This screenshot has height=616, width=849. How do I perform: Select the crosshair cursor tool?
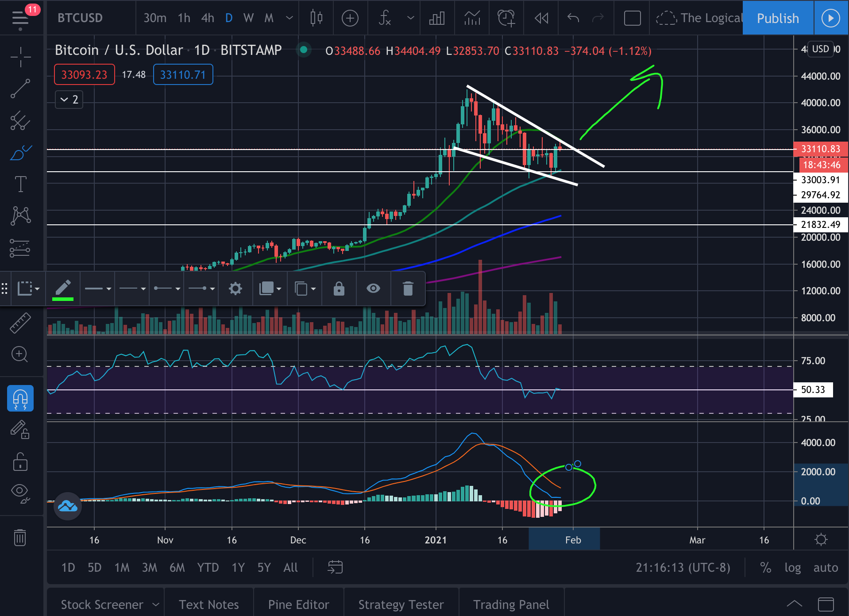coord(20,57)
